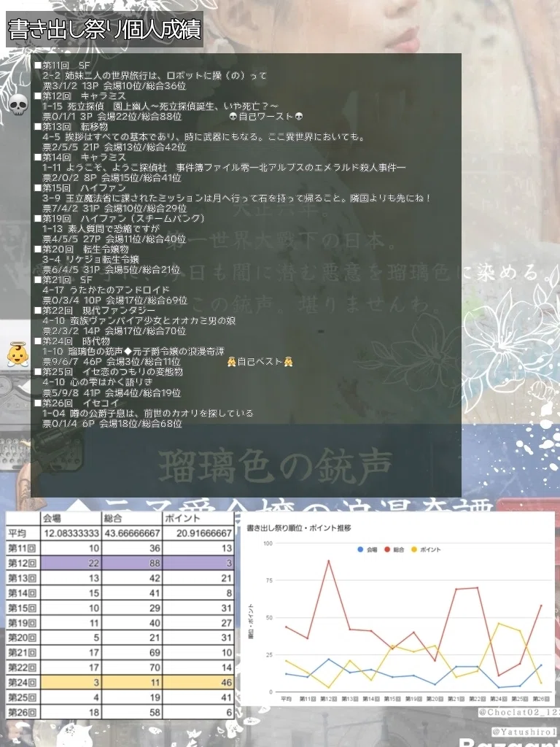
Task: Click the 第20回 row label in the table
Action: [23, 638]
